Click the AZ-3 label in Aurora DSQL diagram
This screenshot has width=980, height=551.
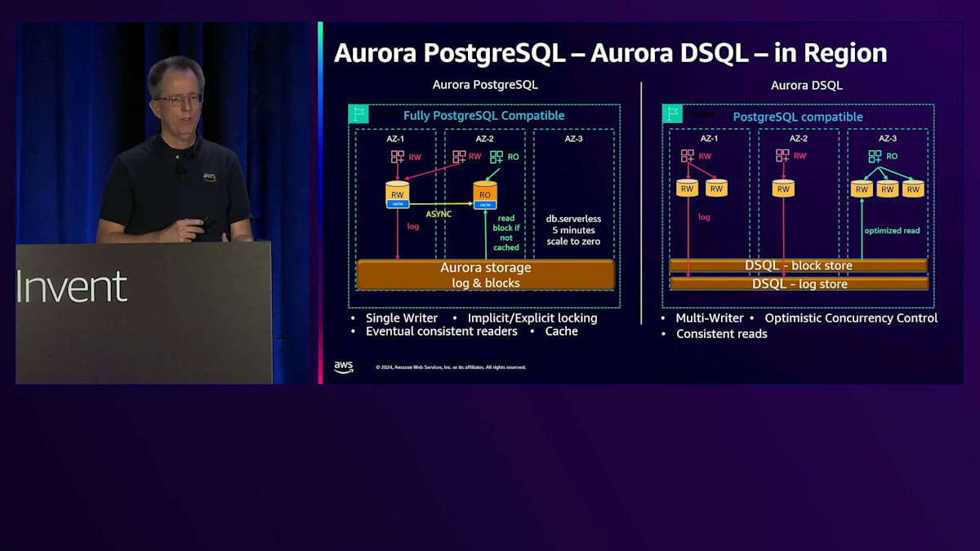point(888,140)
